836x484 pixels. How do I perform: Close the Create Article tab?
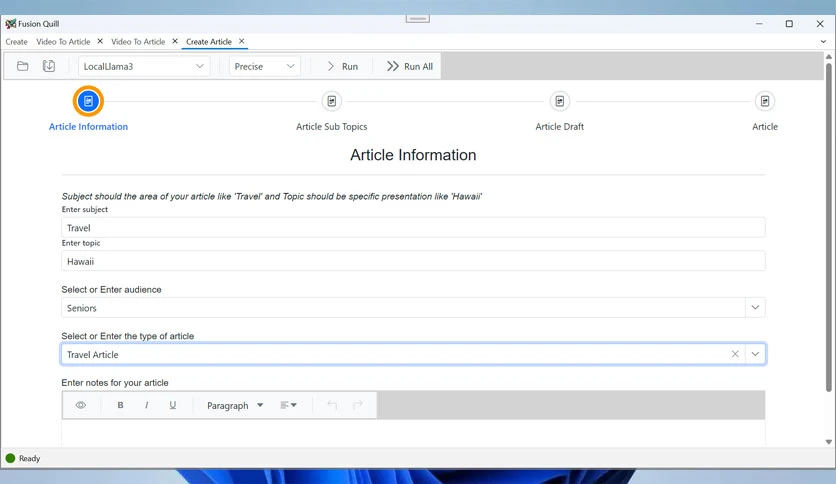(x=242, y=41)
